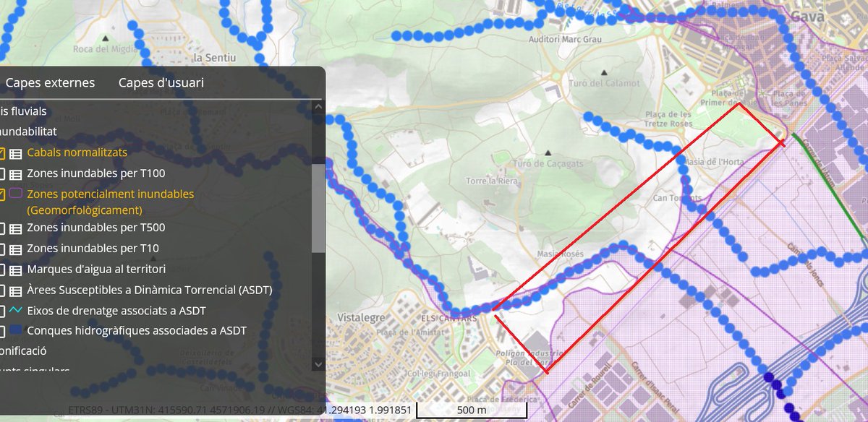This screenshot has width=868, height=422.
Task: Click the Can Torrents map label
Action: [676, 198]
